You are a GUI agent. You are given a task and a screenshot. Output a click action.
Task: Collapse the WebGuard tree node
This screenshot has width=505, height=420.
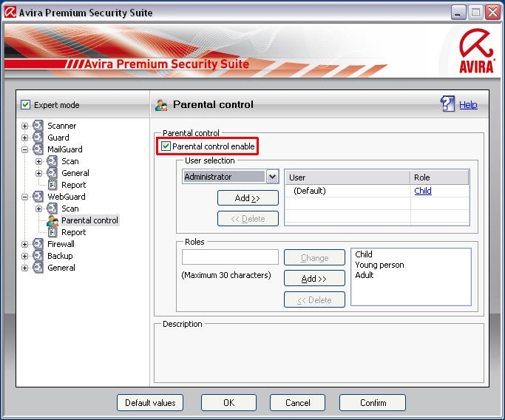pos(25,197)
